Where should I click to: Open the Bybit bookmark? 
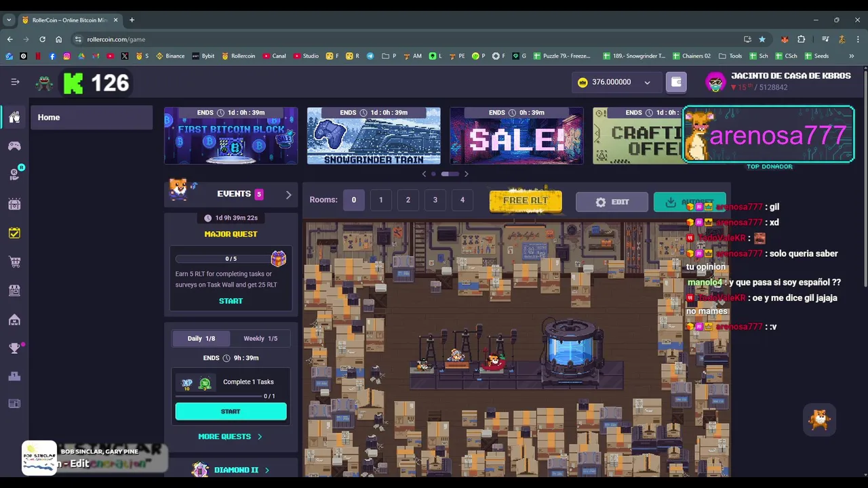[x=203, y=56]
